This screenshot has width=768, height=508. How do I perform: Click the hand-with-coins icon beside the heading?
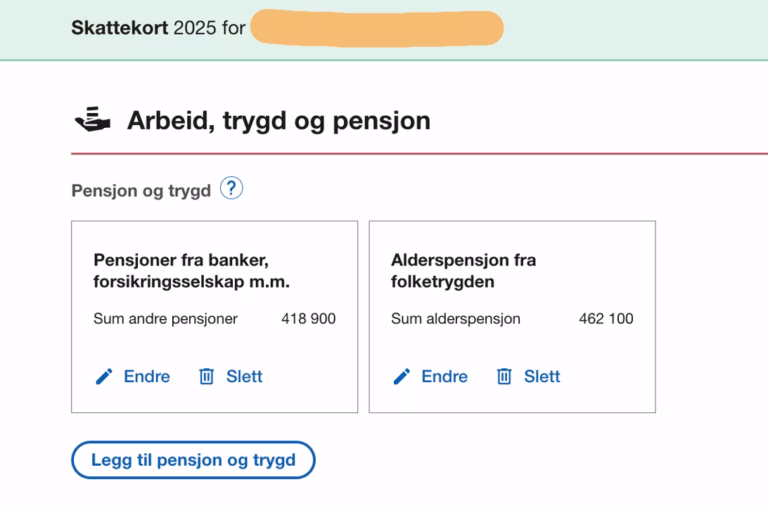tap(93, 121)
